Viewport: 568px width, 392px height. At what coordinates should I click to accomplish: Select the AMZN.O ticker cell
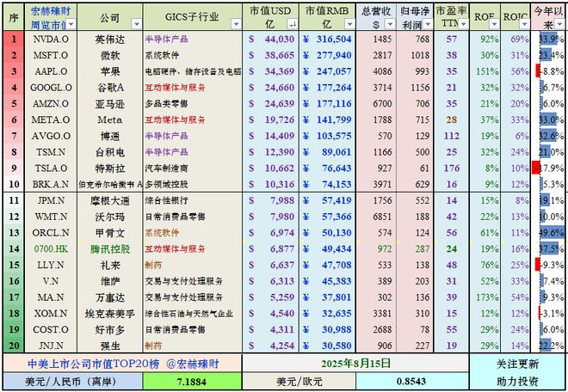click(x=51, y=103)
